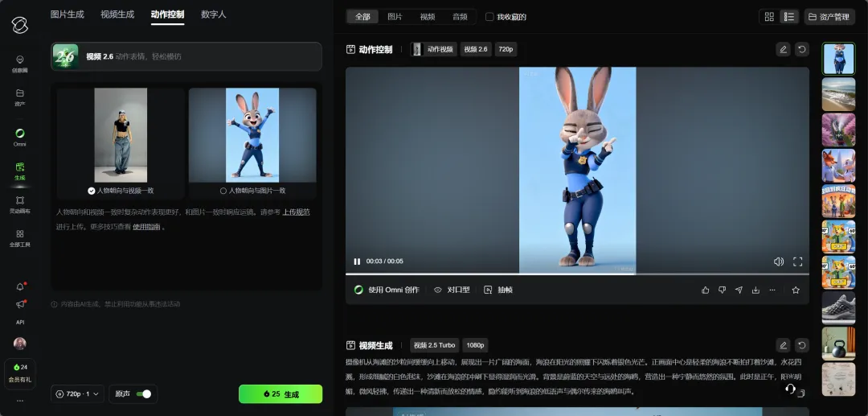
Task: Toggle the 原声 switch
Action: tap(143, 393)
